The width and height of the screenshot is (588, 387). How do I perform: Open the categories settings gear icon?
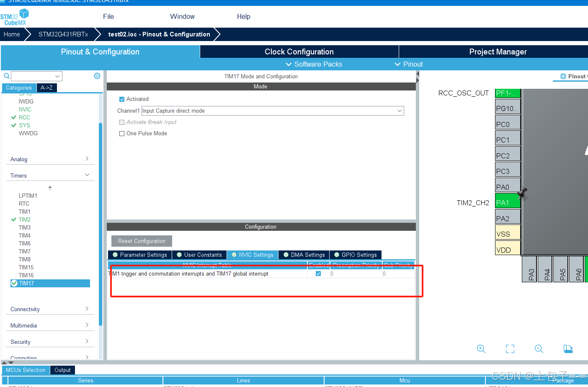[97, 76]
